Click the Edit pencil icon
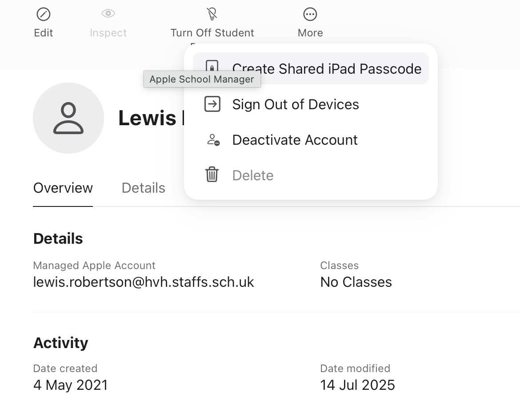This screenshot has width=520, height=420. tap(44, 14)
